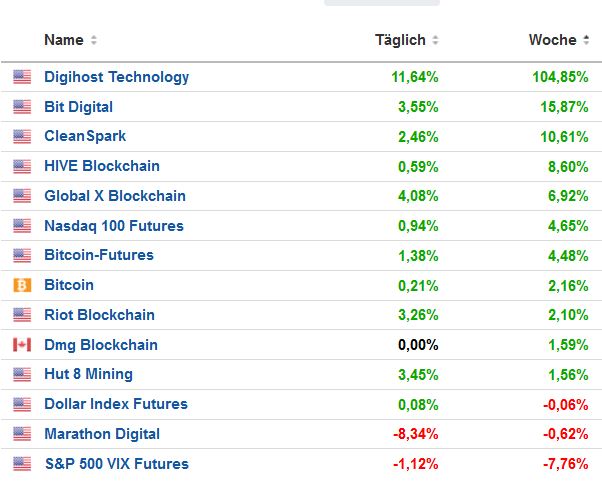
Task: Open the Bit Digital link
Action: point(78,107)
